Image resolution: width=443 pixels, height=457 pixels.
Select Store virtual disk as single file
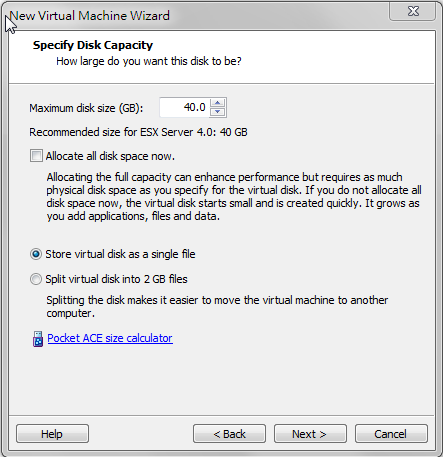[x=36, y=254]
